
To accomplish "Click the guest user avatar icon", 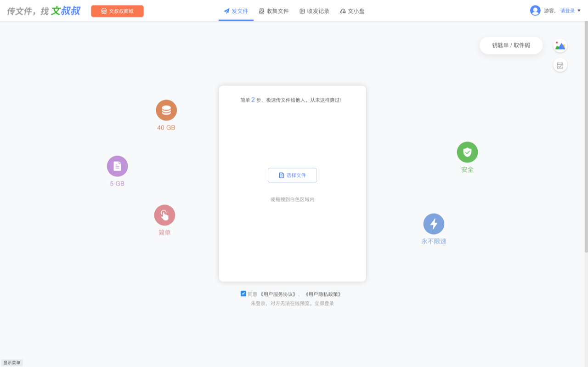I will [535, 11].
